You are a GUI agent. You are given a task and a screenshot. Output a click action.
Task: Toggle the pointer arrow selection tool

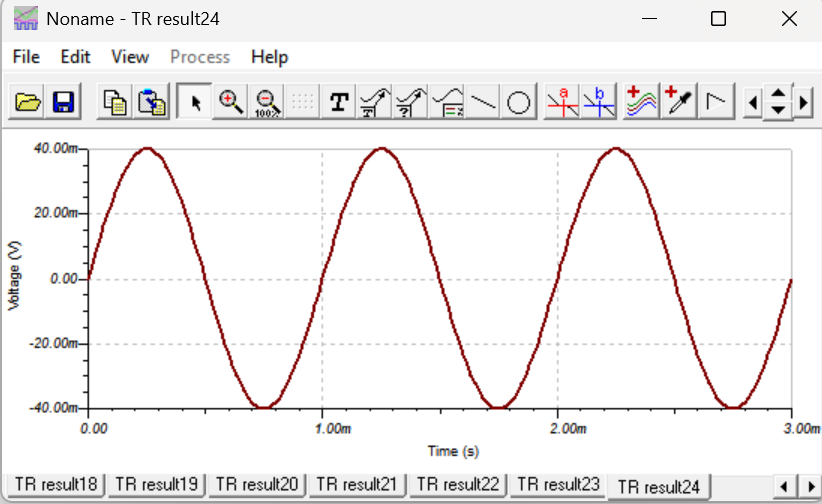[x=196, y=101]
